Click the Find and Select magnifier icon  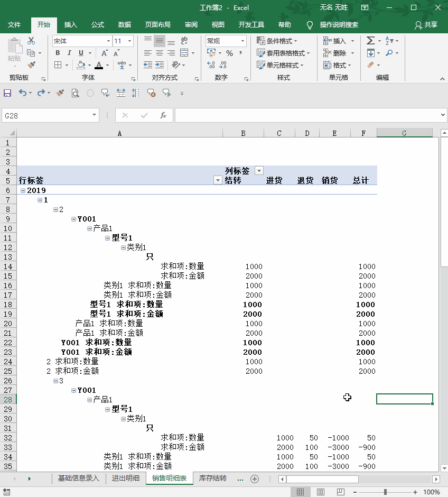coord(389,53)
